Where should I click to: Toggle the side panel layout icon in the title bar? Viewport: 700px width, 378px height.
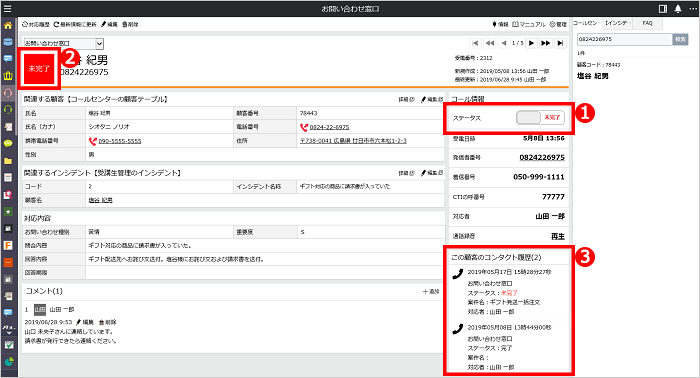click(663, 8)
